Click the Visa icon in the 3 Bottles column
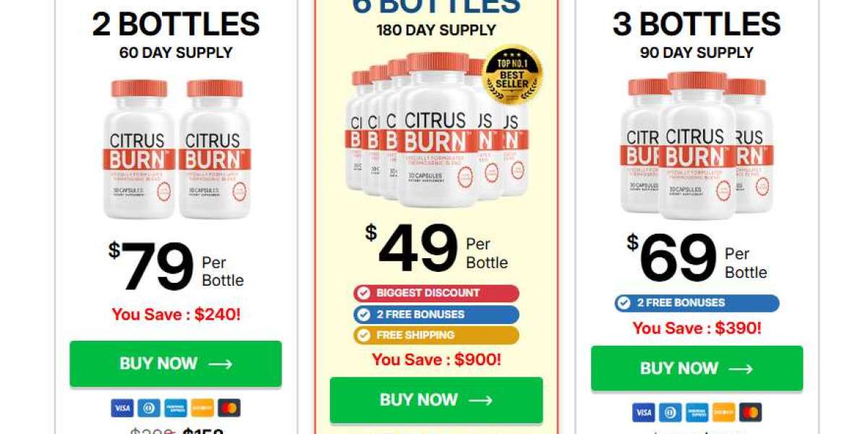Image resolution: width=868 pixels, height=434 pixels. coord(644,412)
